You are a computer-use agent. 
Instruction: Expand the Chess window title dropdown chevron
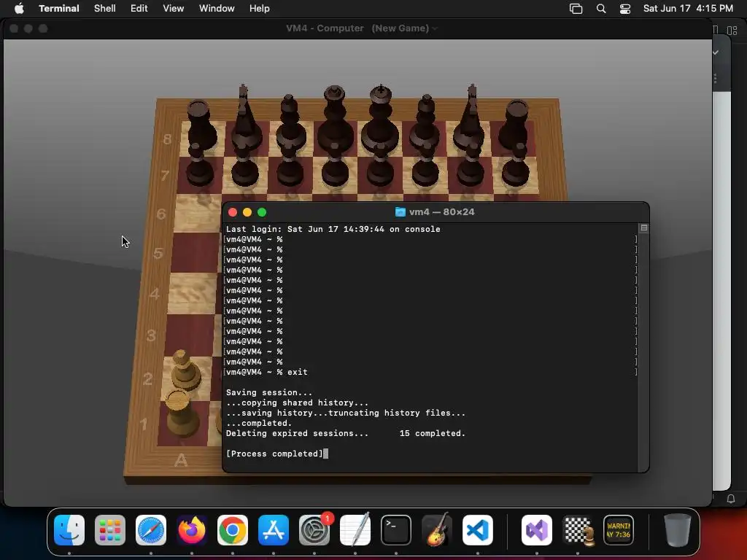pyautogui.click(x=435, y=28)
